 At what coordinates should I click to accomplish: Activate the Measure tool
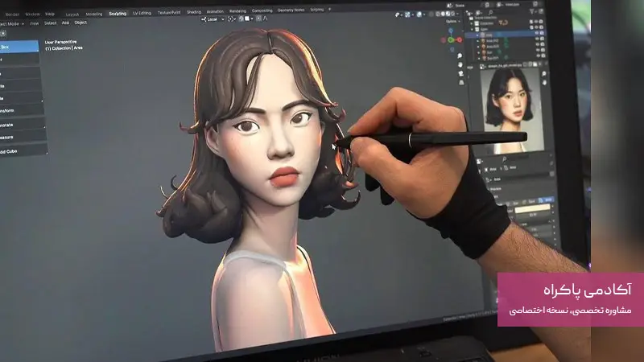tap(18, 138)
